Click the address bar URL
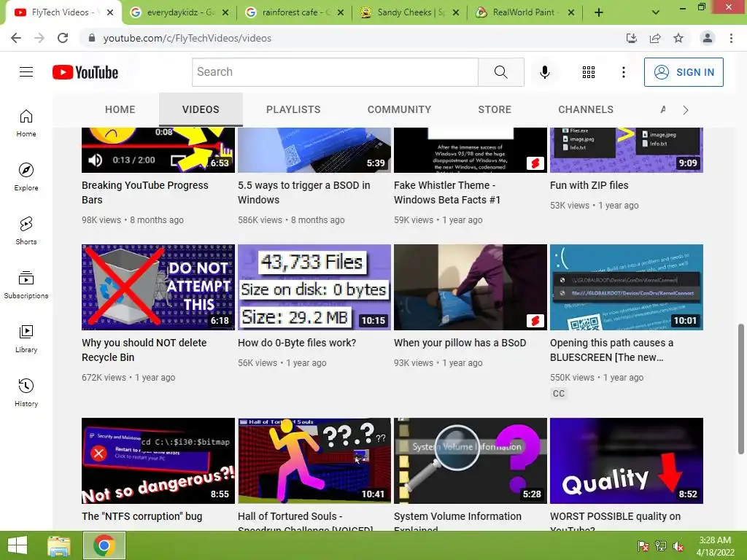The image size is (747, 560). [x=187, y=38]
